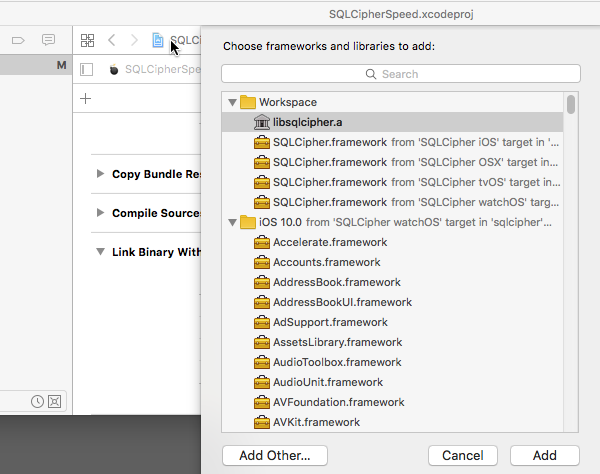The height and width of the screenshot is (474, 600).
Task: Select SQLCipher.framework from SQLCipher watchOS target
Action: (392, 202)
